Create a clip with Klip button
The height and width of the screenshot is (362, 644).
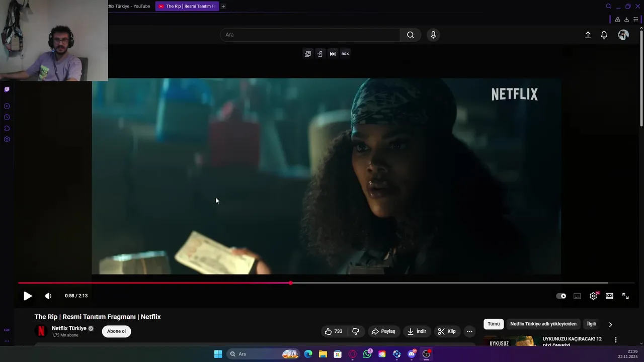(447, 331)
